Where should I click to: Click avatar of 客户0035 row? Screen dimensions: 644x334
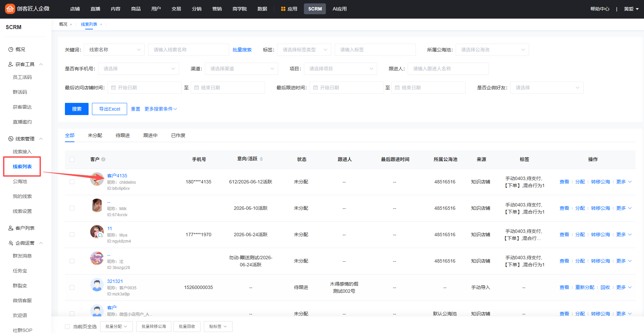[x=97, y=285]
